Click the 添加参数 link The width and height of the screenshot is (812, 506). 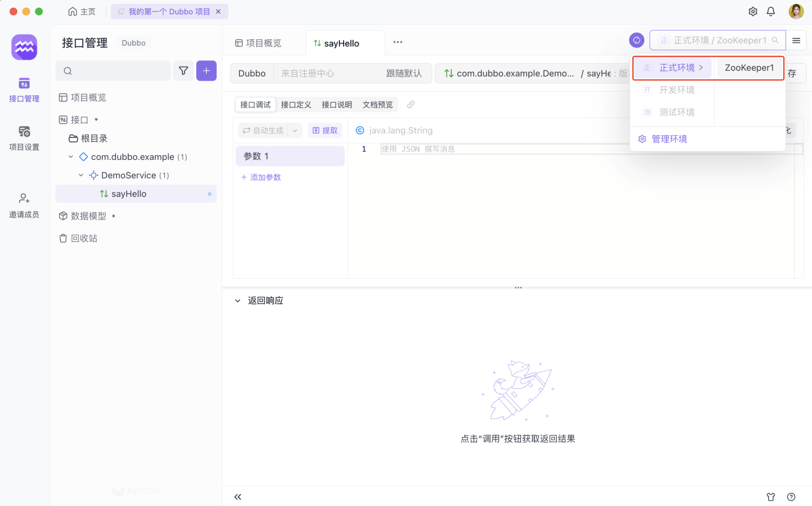pos(261,177)
